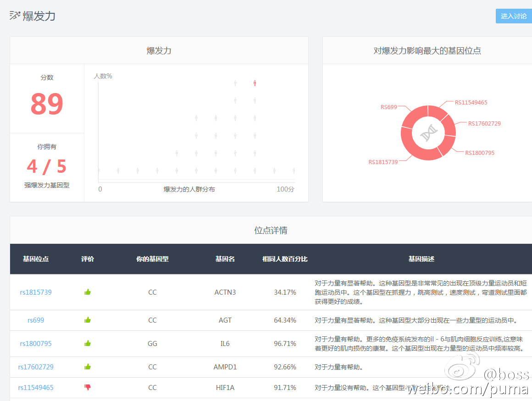Click the 进入讨论 button
This screenshot has width=532, height=401.
click(514, 16)
